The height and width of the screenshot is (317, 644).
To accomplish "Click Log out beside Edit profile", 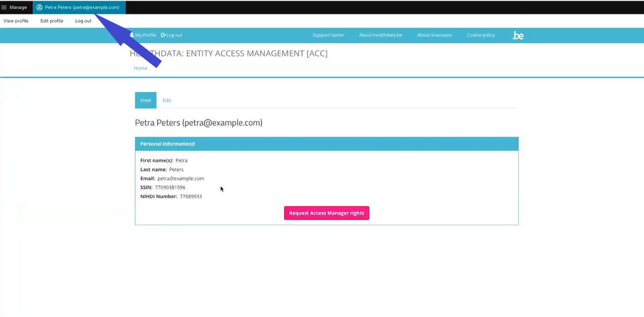I will point(83,21).
